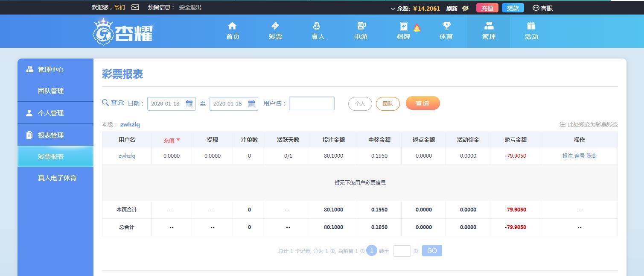Open the 活动 promotions menu
The image size is (644, 276).
[531, 31]
